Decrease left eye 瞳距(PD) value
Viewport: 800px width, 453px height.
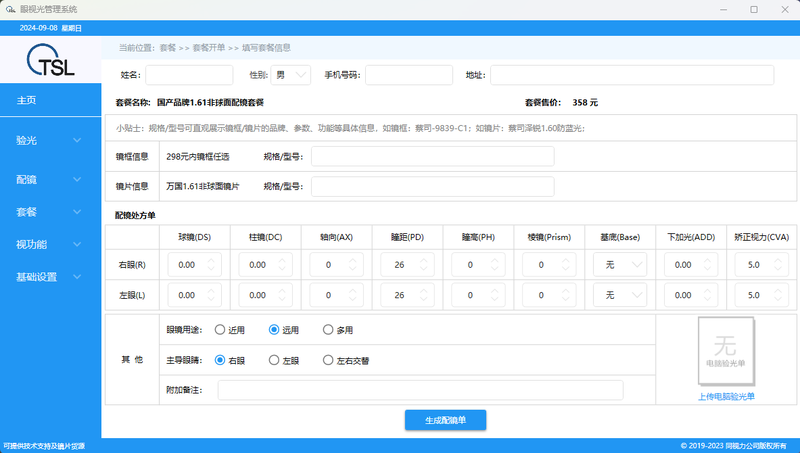point(423,299)
